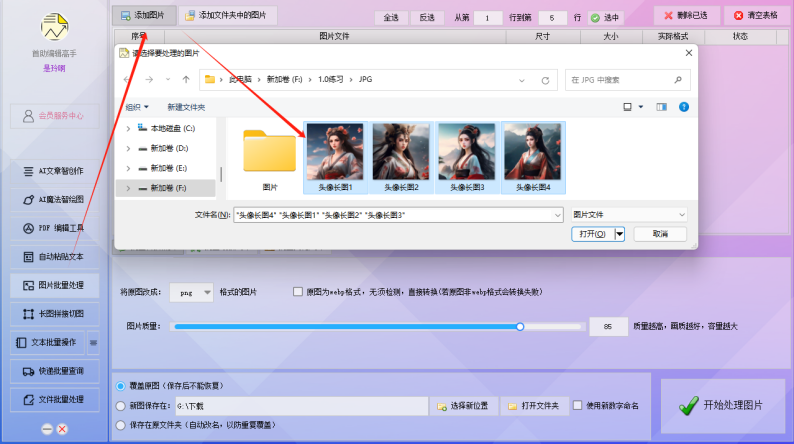Click the back navigation arrow in dialog
794x444 pixels.
click(128, 79)
